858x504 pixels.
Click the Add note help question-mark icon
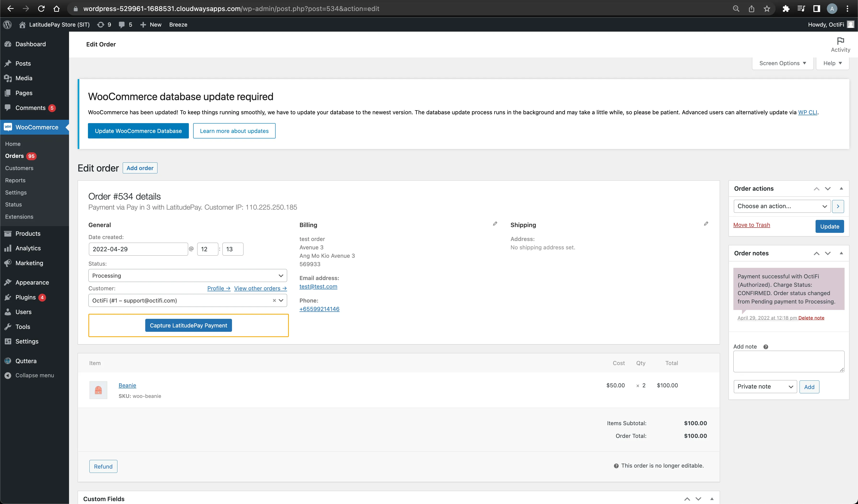click(x=766, y=347)
